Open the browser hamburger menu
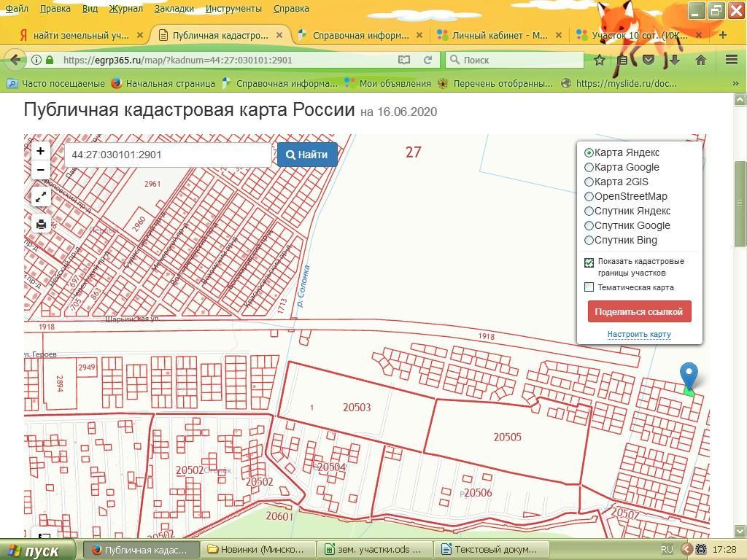 (x=732, y=60)
